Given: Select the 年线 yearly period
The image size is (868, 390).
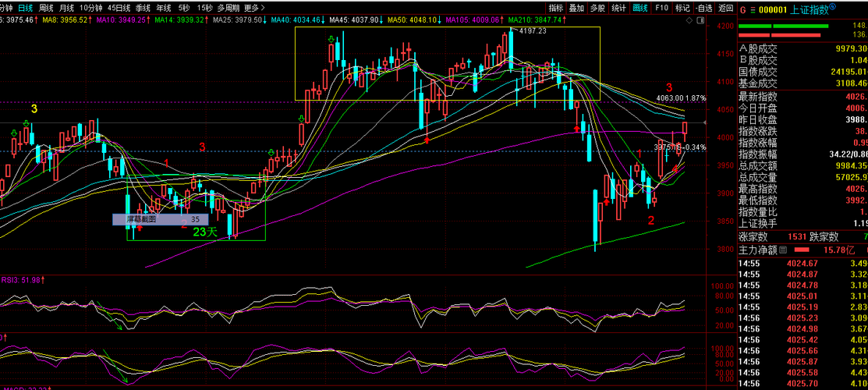Looking at the screenshot, I should point(163,8).
